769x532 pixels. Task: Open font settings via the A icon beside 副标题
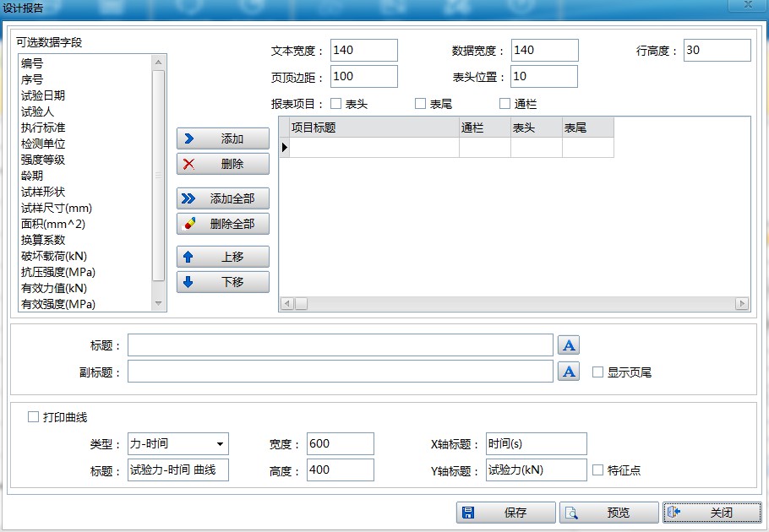pyautogui.click(x=569, y=370)
